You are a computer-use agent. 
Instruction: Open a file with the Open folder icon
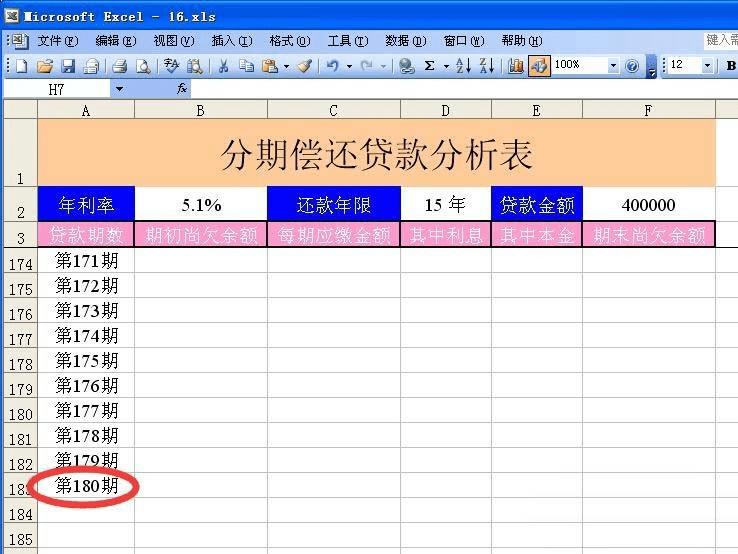tap(45, 66)
